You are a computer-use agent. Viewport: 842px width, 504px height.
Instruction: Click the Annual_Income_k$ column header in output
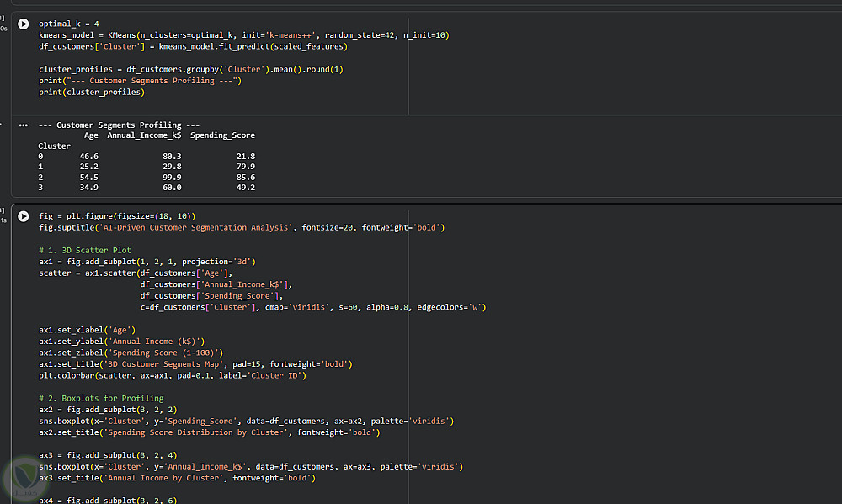pyautogui.click(x=144, y=135)
